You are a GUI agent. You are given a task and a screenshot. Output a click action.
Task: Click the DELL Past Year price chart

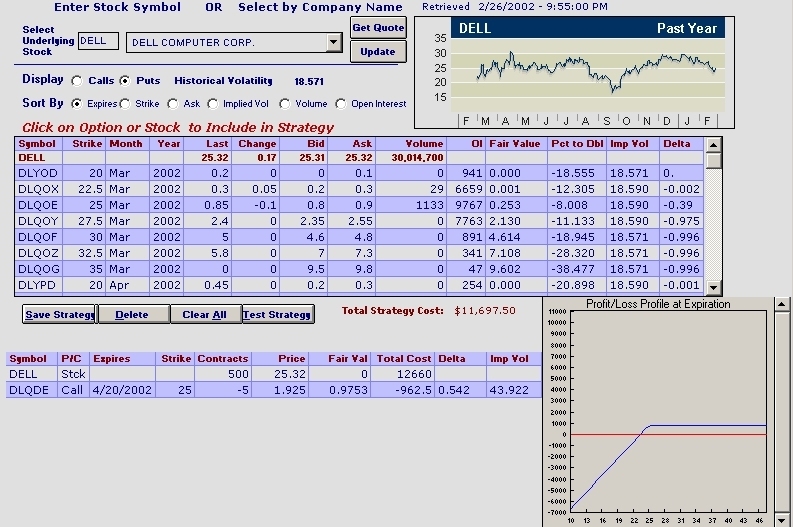coord(575,72)
